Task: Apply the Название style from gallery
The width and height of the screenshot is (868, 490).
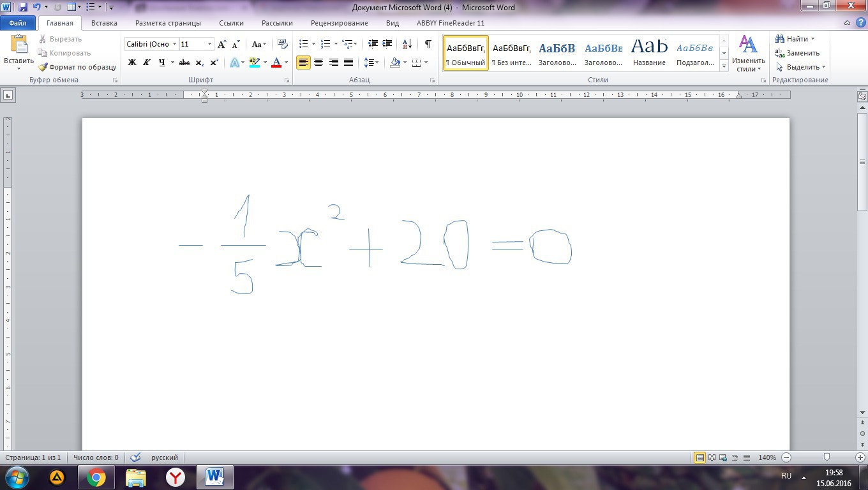Action: (x=649, y=52)
